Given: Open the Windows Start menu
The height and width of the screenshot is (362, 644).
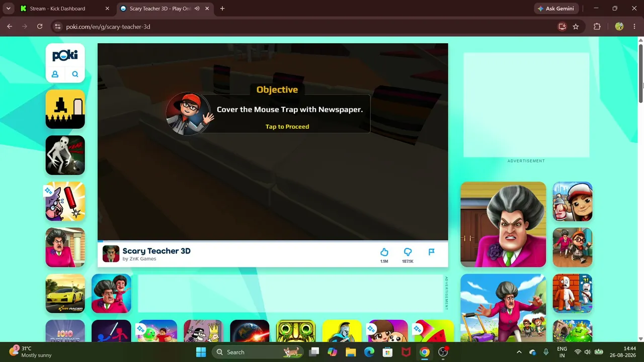Looking at the screenshot, I should click(201, 352).
